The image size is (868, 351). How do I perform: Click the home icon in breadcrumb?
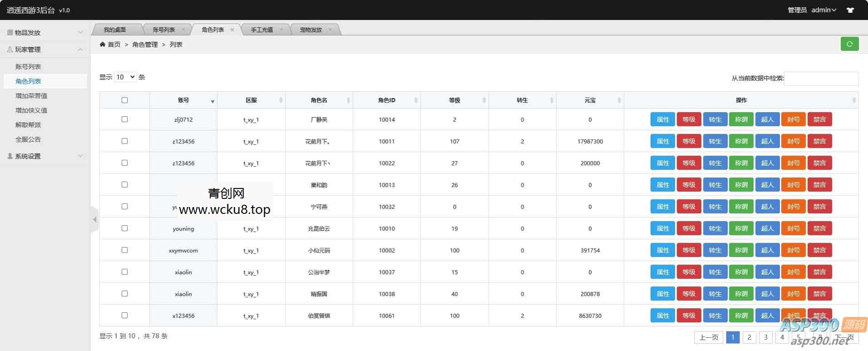[x=103, y=44]
